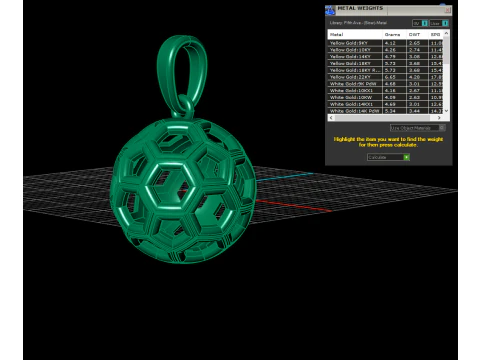Select the White Gold:10KW row
The height and width of the screenshot is (360, 480).
[x=386, y=97]
